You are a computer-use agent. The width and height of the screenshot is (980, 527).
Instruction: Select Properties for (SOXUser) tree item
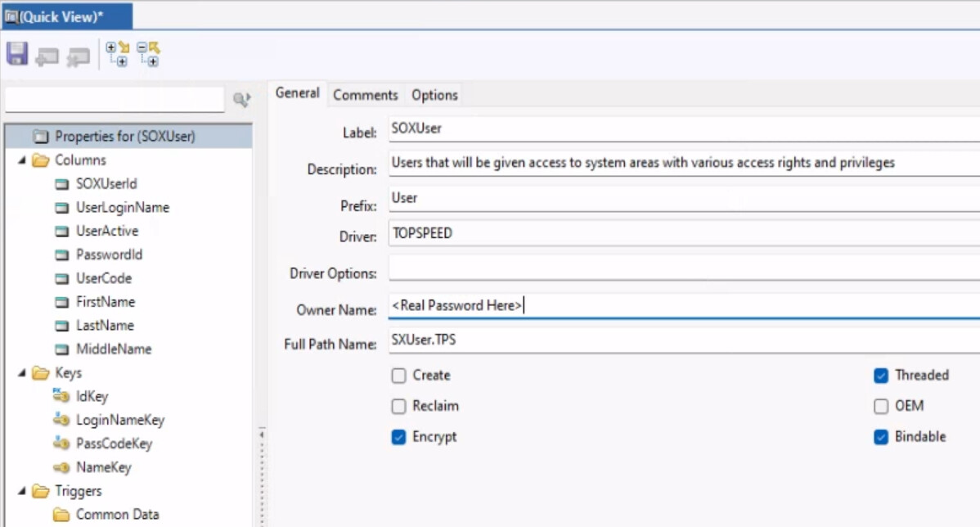[124, 137]
